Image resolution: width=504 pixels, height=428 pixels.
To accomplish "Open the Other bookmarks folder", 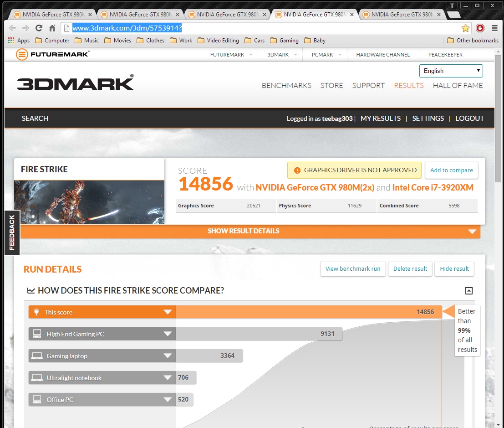I will (x=473, y=41).
